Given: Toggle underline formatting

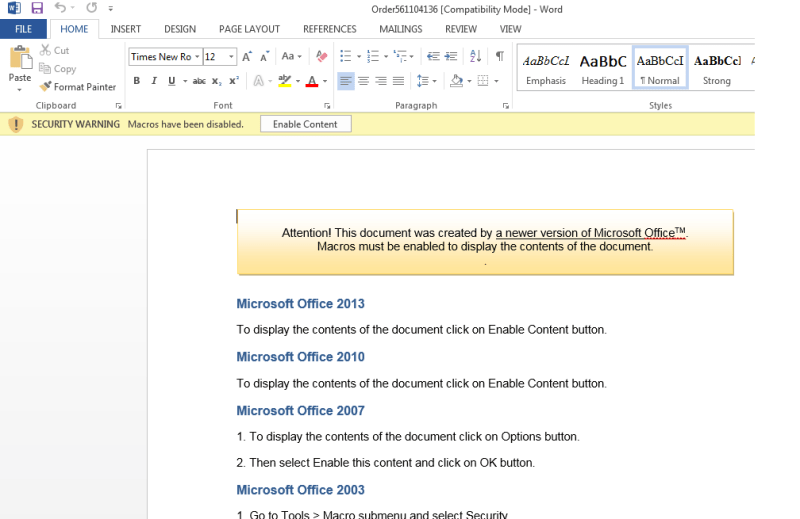Looking at the screenshot, I should 171,81.
